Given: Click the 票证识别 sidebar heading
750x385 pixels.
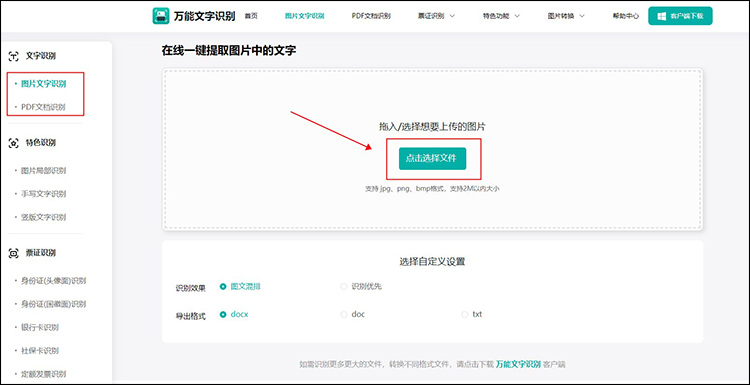Looking at the screenshot, I should [x=41, y=253].
